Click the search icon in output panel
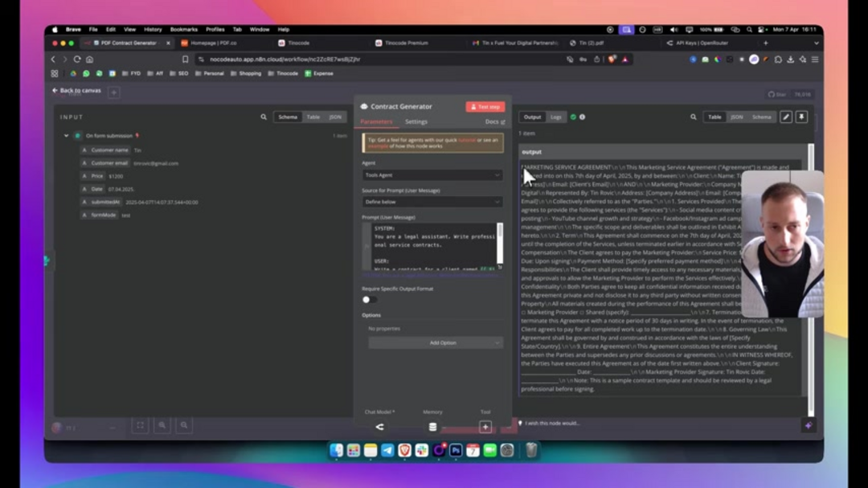The height and width of the screenshot is (488, 868). [x=694, y=117]
